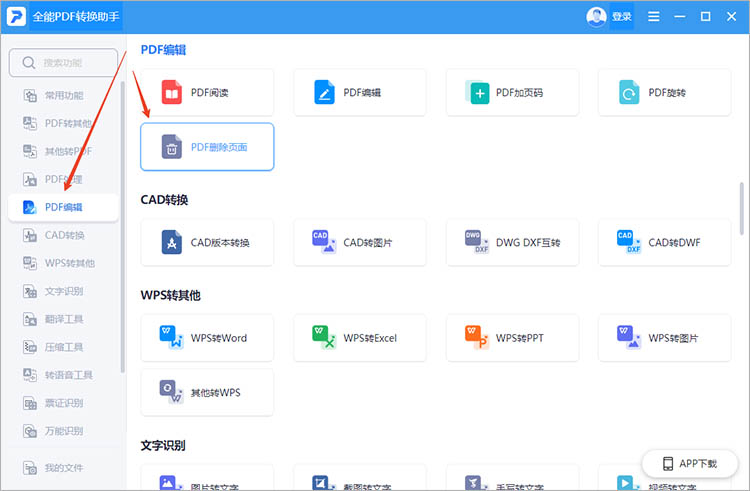Select 压缩工具 in the sidebar
750x491 pixels.
click(63, 347)
